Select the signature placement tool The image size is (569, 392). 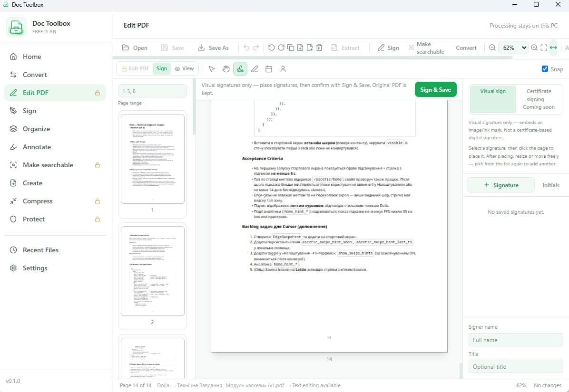240,69
